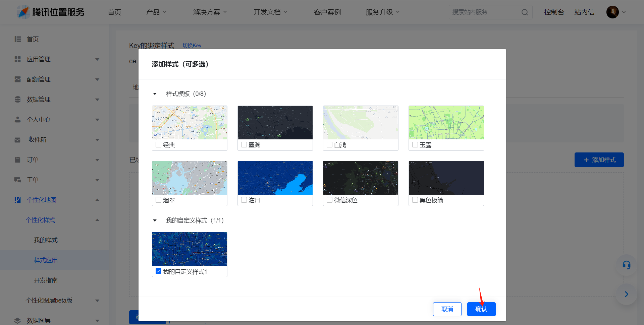Click the 经典 map style thumbnail
This screenshot has width=644, height=325.
tap(190, 123)
